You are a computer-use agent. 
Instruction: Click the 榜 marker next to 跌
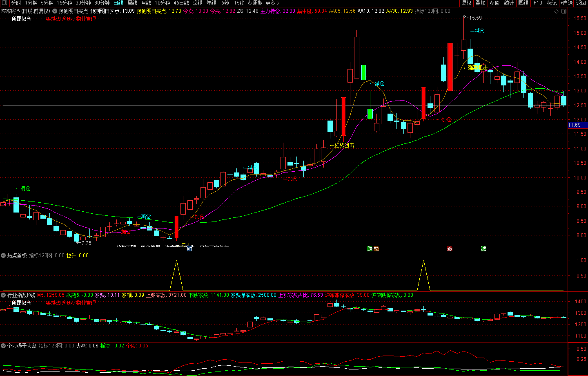pos(376,248)
